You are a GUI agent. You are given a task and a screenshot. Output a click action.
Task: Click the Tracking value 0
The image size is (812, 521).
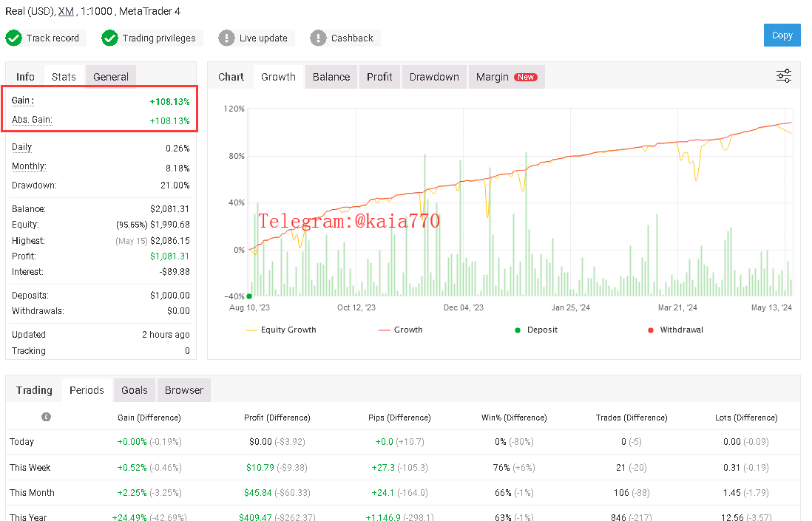tap(187, 351)
